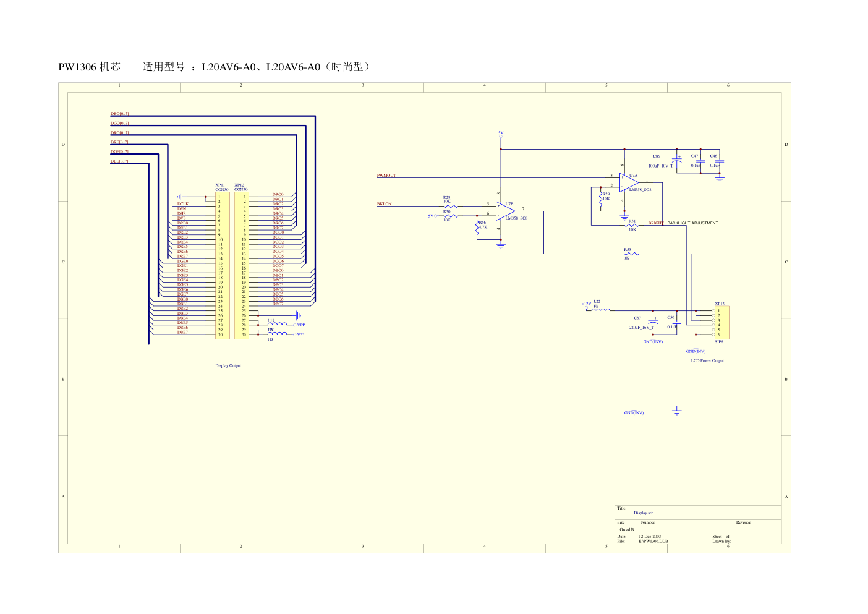Select the R53 1K resistor symbol
The image size is (868, 614).
point(631,254)
